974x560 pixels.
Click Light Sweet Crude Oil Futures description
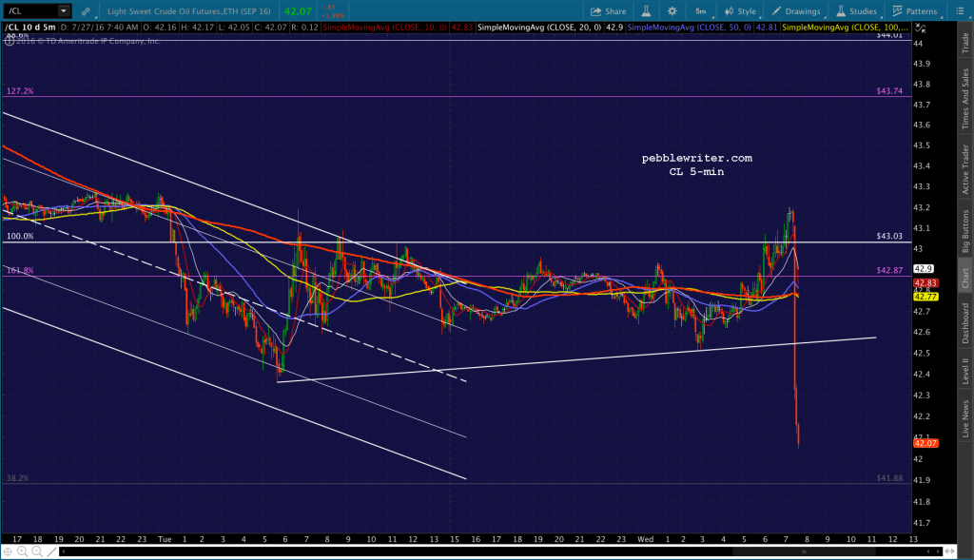point(189,11)
